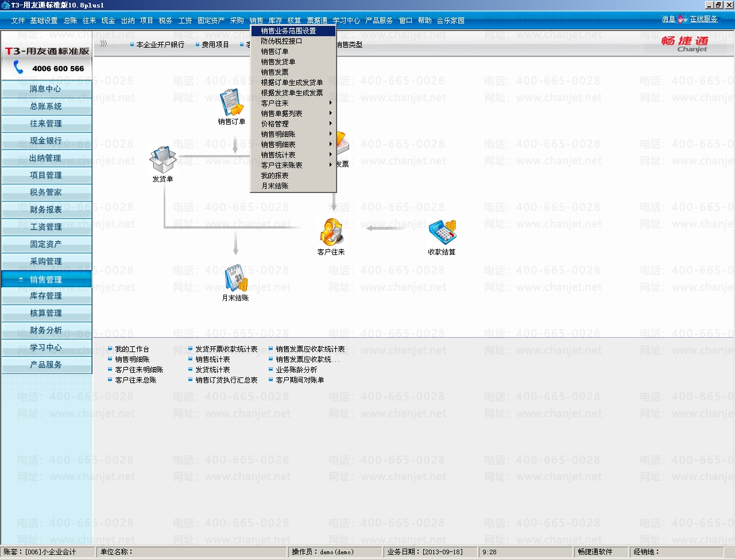Open 核算管理 sidebar module
735x560 pixels.
[46, 313]
